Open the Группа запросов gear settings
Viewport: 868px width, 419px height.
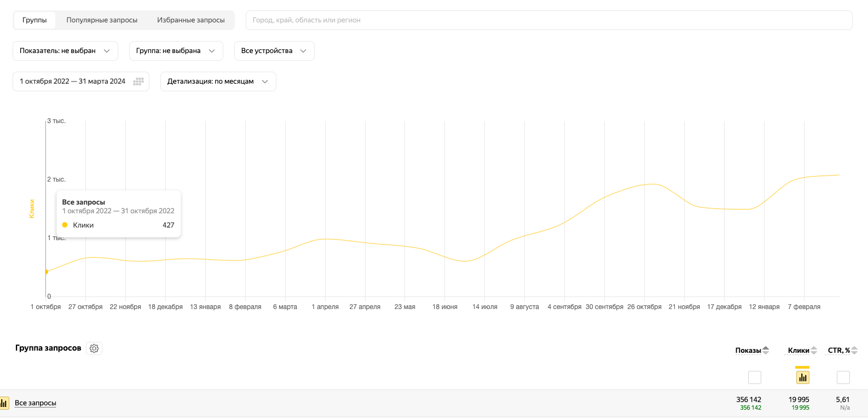click(x=94, y=348)
